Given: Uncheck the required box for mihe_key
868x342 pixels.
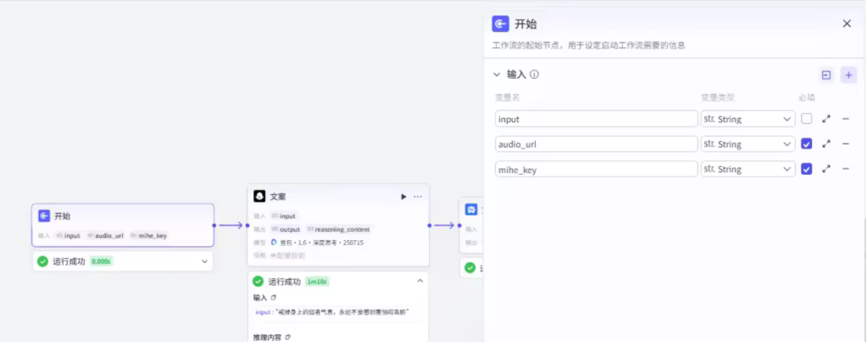Looking at the screenshot, I should pos(806,169).
